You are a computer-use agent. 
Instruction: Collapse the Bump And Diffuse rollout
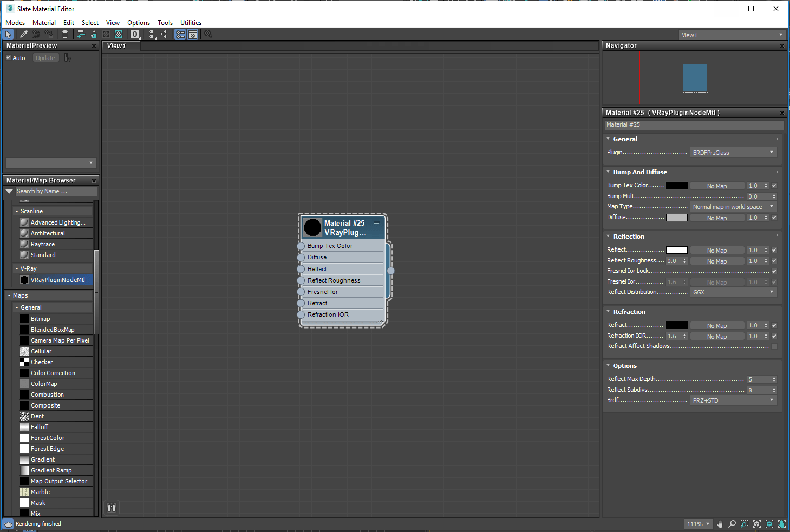pyautogui.click(x=639, y=172)
